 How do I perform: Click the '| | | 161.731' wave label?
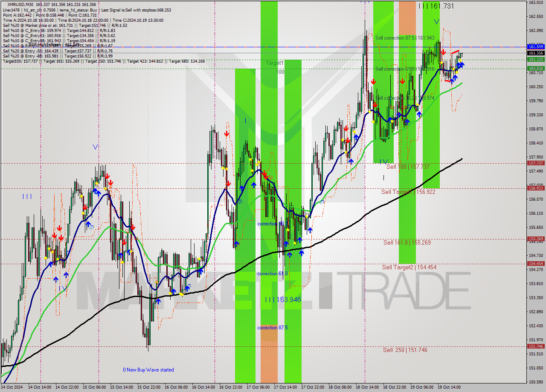(x=436, y=6)
